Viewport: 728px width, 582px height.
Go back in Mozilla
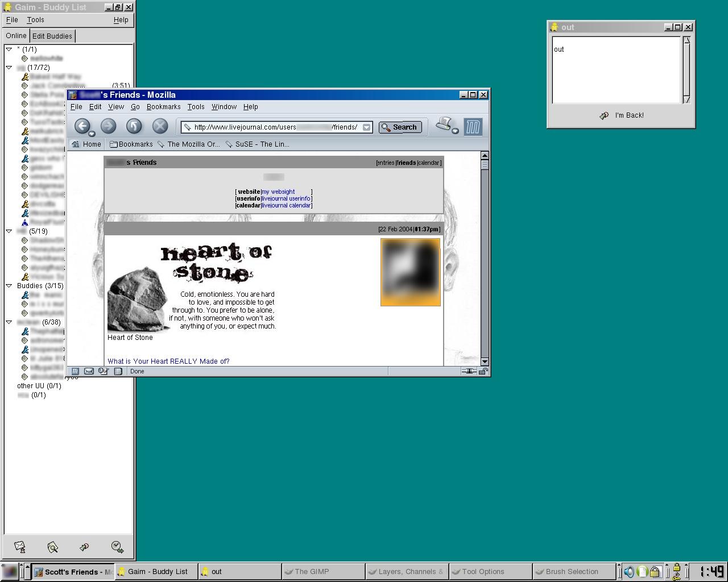pyautogui.click(x=82, y=126)
